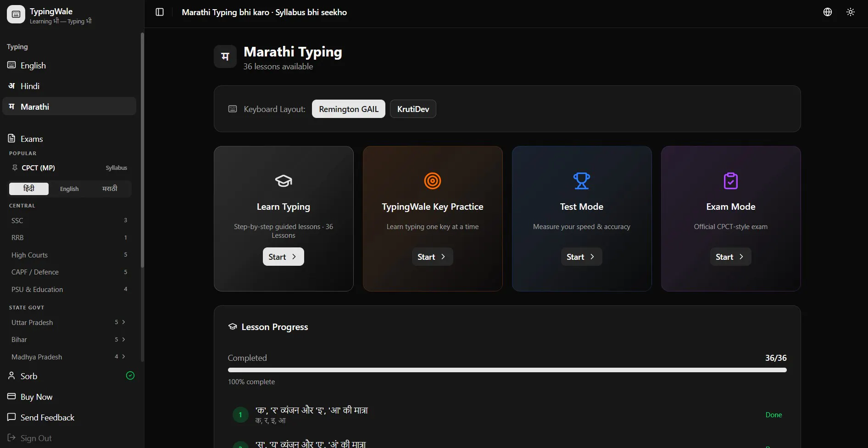Click the Sorb user profile icon

[x=11, y=375]
